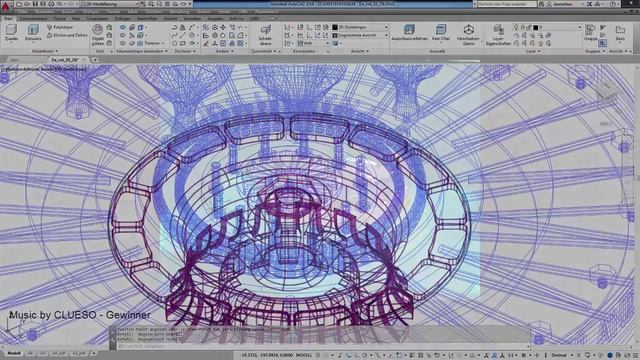Open the Schnittebene section plane tool
This screenshot has height=360, width=640.
pos(265,34)
